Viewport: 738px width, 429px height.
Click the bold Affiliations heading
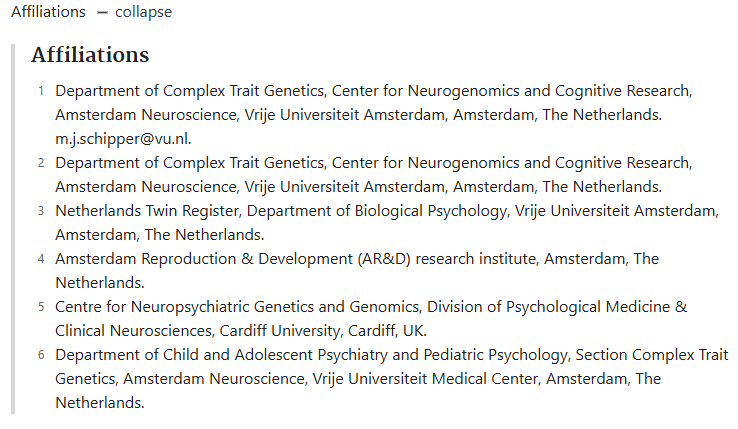pyautogui.click(x=90, y=55)
